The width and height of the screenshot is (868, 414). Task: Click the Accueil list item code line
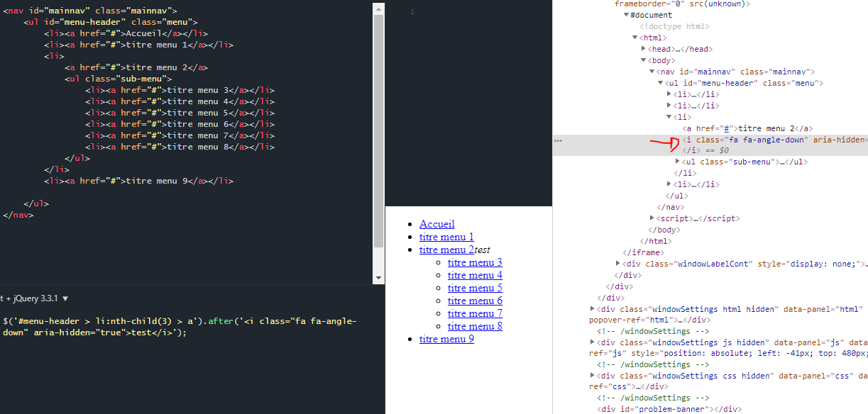126,33
